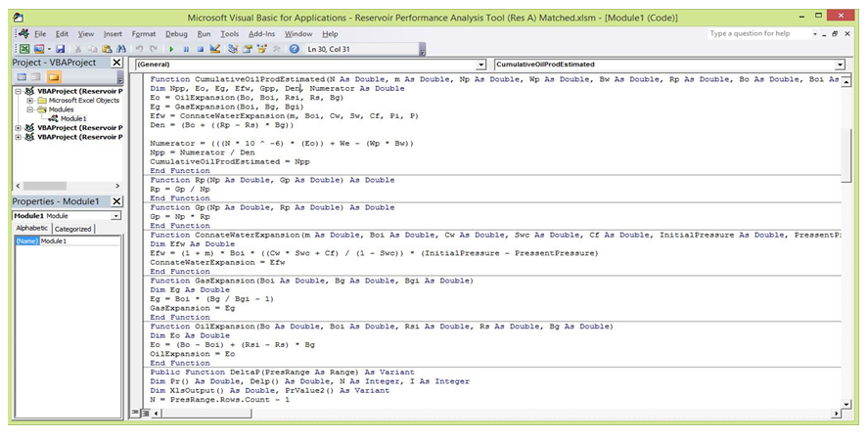Click the code window horizontal scrollbar thumb
This screenshot has height=437, width=868.
[206, 414]
